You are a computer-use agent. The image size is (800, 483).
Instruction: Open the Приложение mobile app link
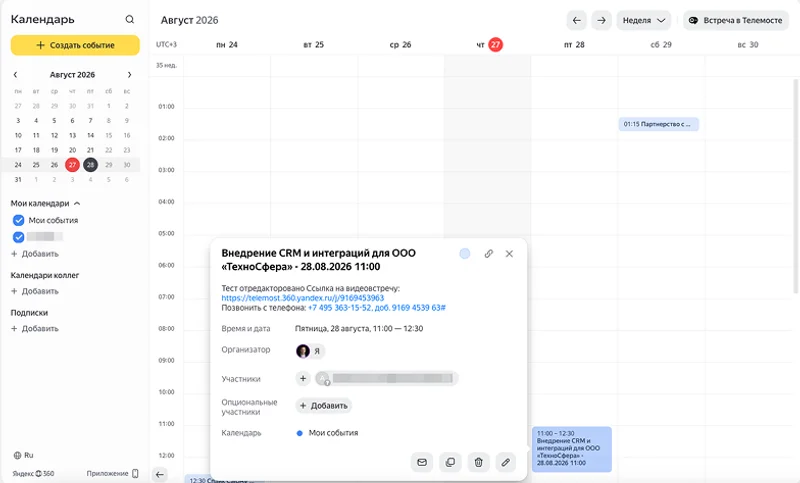pos(112,473)
